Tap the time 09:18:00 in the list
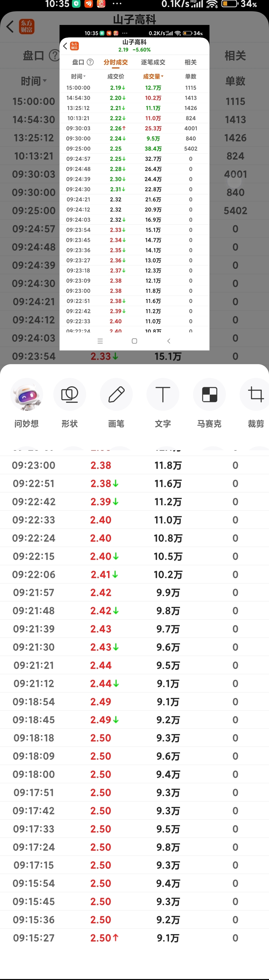The image size is (269, 980). pos(34,774)
